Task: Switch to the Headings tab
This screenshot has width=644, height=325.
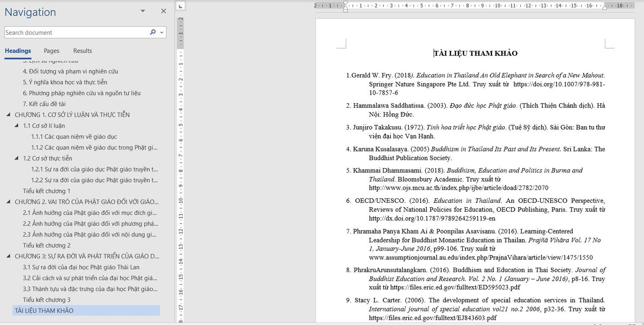Action: 18,51
